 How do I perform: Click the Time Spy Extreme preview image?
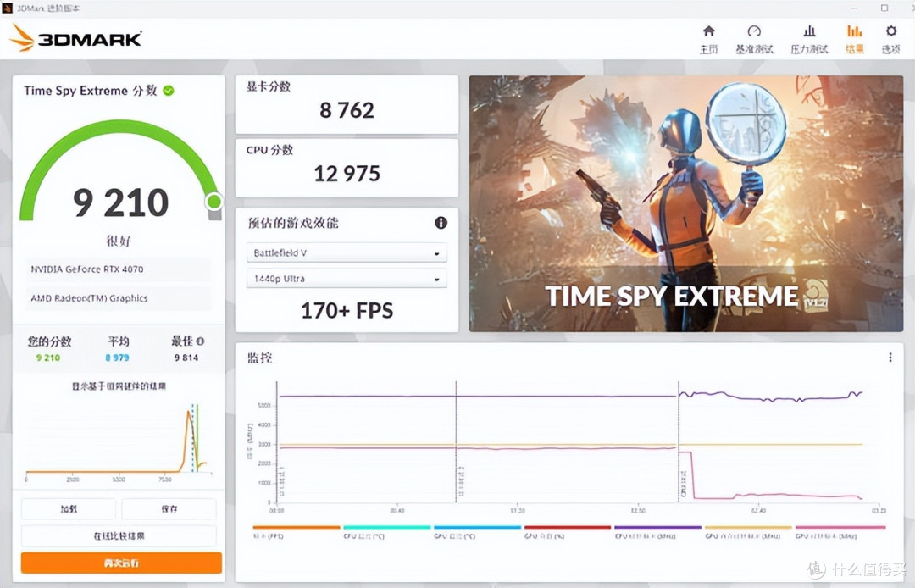686,203
